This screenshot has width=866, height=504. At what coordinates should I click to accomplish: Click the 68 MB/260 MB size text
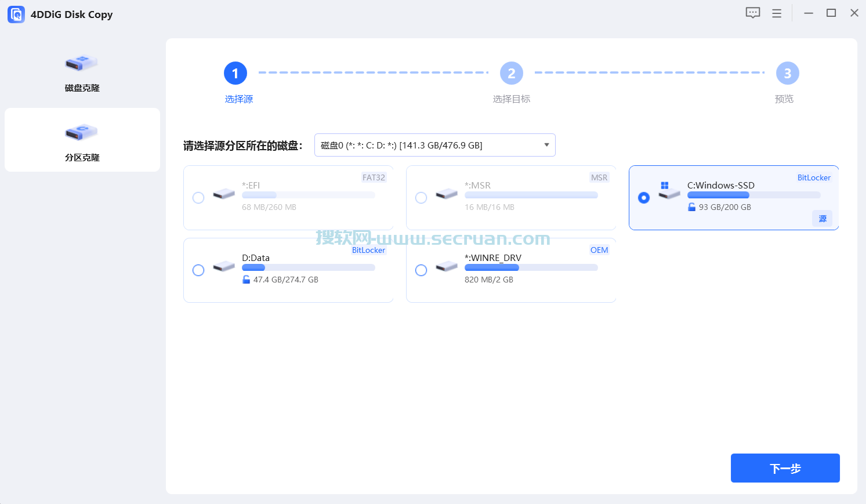click(269, 207)
